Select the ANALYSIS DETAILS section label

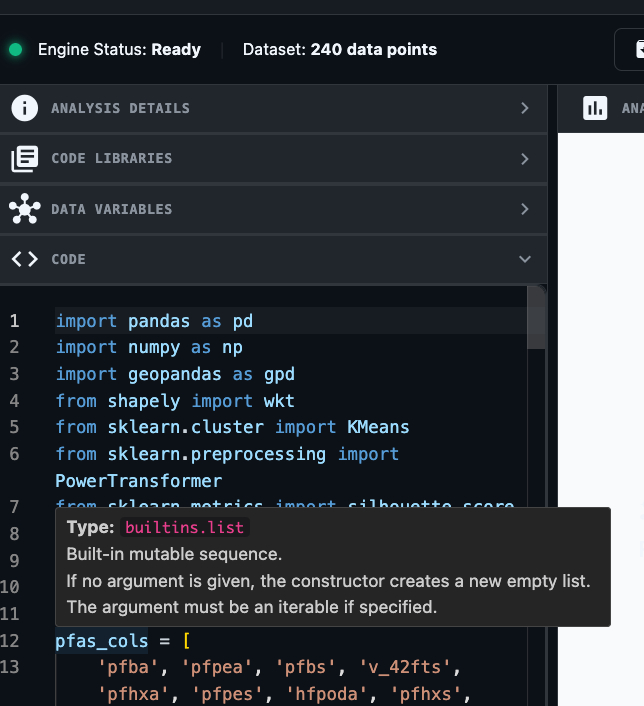point(120,108)
